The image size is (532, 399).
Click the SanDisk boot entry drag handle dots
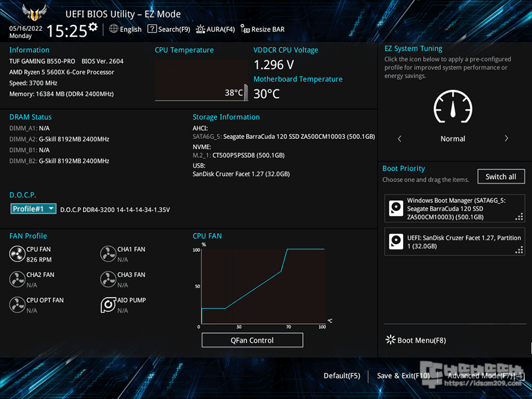[x=519, y=250]
